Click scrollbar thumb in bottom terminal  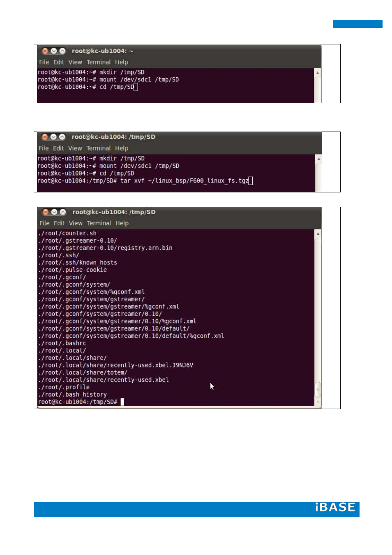318,389
